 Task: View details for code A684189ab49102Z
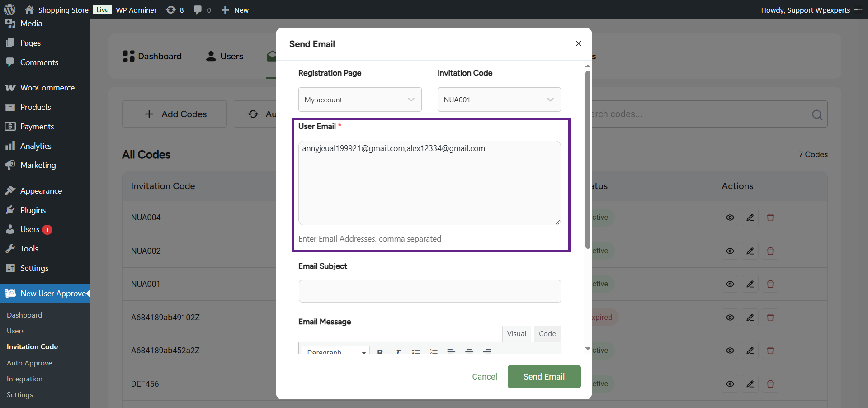pyautogui.click(x=730, y=318)
